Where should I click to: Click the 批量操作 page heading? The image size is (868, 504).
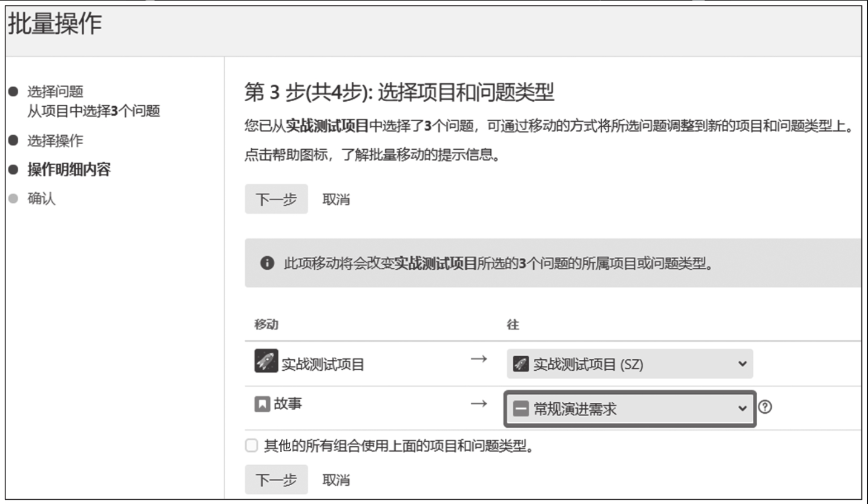pyautogui.click(x=54, y=25)
